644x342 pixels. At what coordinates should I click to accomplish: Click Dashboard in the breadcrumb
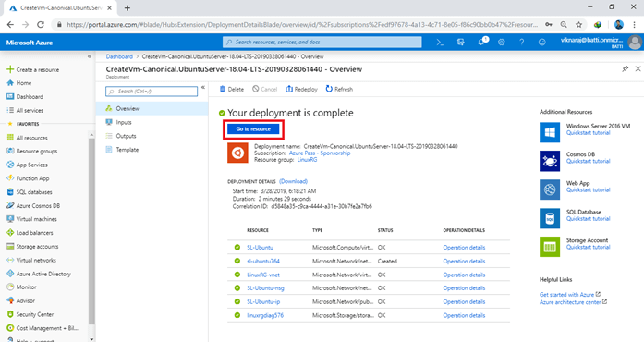coord(119,56)
